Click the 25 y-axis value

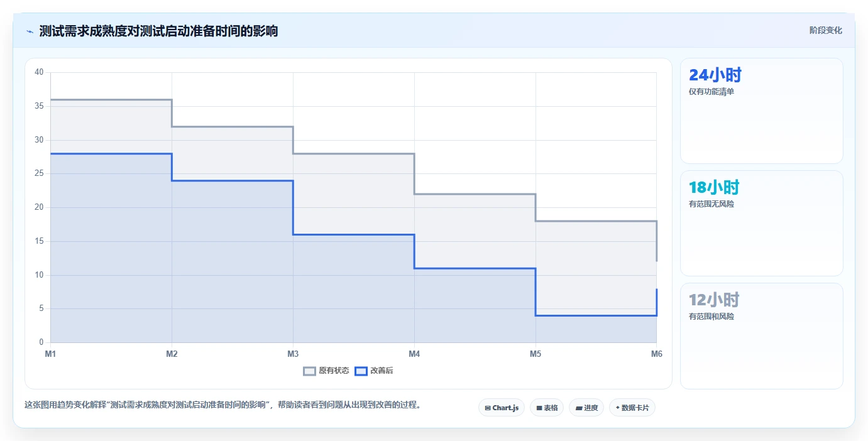39,173
